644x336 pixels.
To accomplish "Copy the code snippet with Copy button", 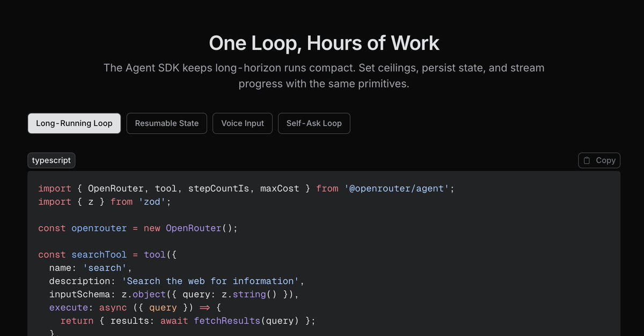I will (x=599, y=160).
